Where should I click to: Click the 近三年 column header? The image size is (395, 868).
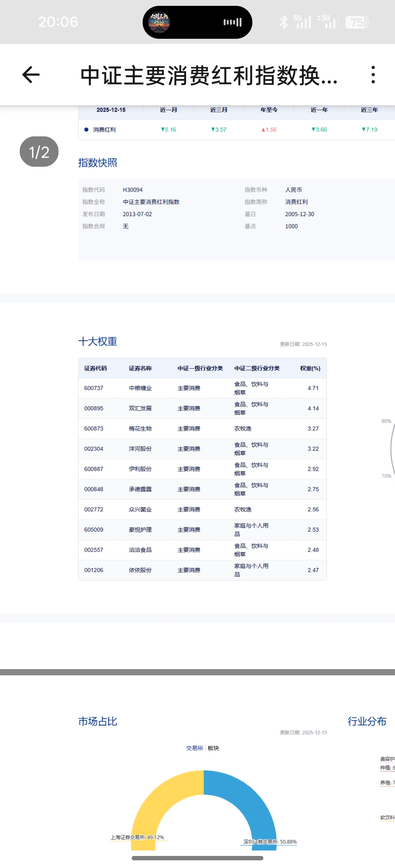(369, 110)
